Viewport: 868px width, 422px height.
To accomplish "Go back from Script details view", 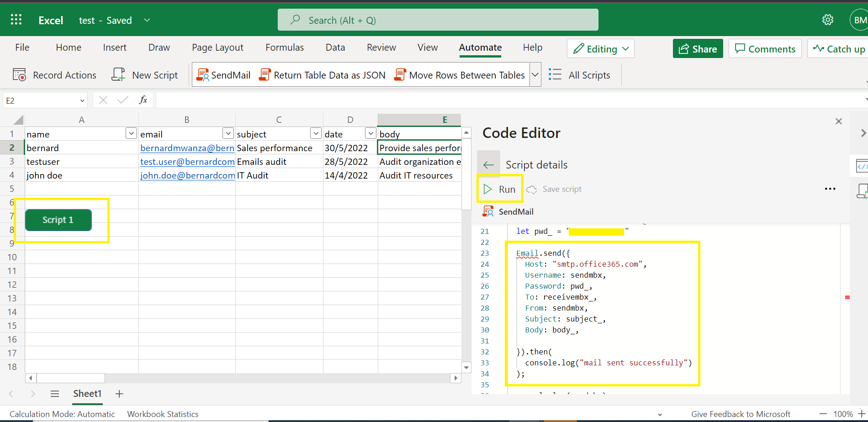I will [488, 164].
